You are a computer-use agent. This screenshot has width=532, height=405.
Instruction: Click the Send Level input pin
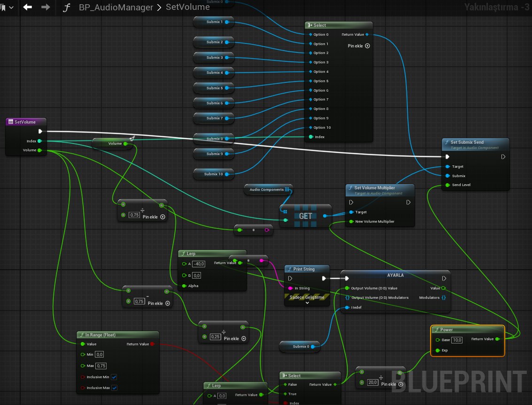447,185
